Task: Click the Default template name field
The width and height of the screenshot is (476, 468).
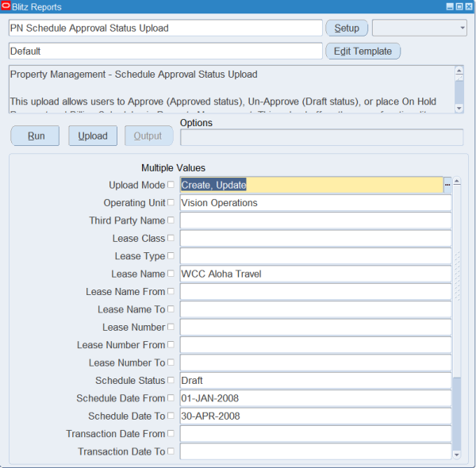Action: click(166, 51)
